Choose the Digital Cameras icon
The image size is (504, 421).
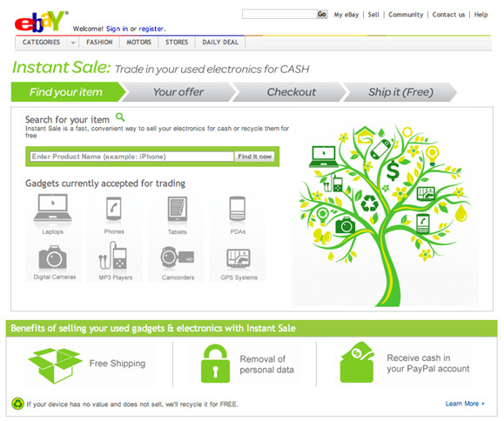[53, 257]
